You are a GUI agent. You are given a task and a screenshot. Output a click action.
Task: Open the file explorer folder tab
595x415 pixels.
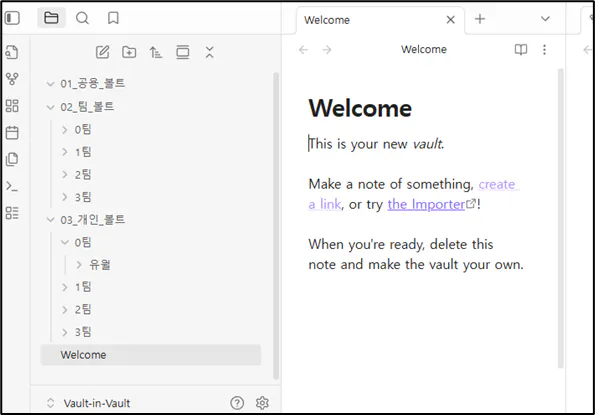(x=51, y=18)
